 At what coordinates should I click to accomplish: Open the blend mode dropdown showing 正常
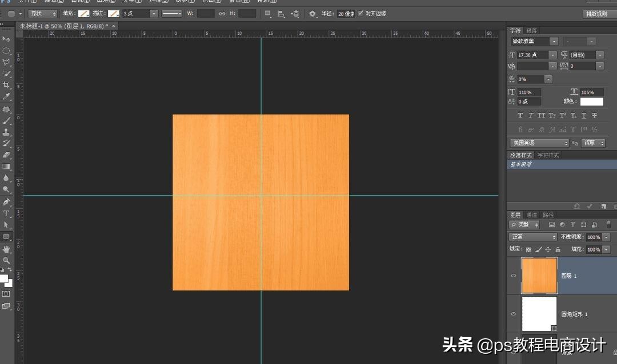coord(531,236)
